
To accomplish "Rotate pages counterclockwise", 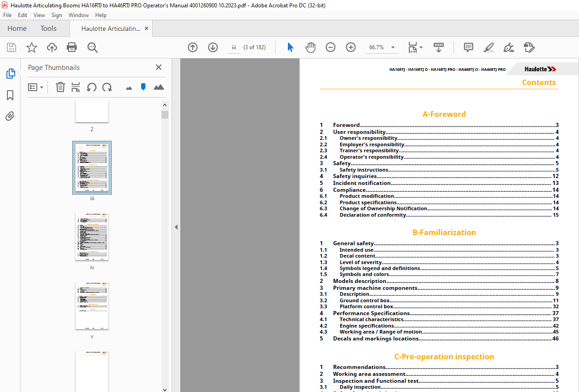I will (x=92, y=87).
